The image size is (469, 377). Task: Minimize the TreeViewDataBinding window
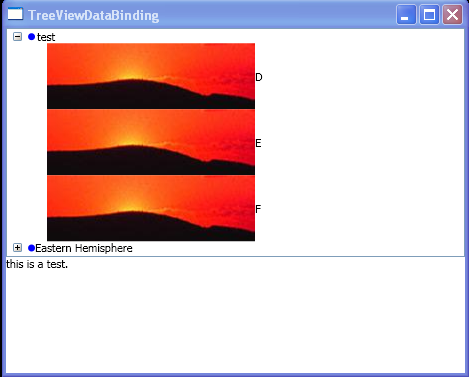pyautogui.click(x=406, y=15)
